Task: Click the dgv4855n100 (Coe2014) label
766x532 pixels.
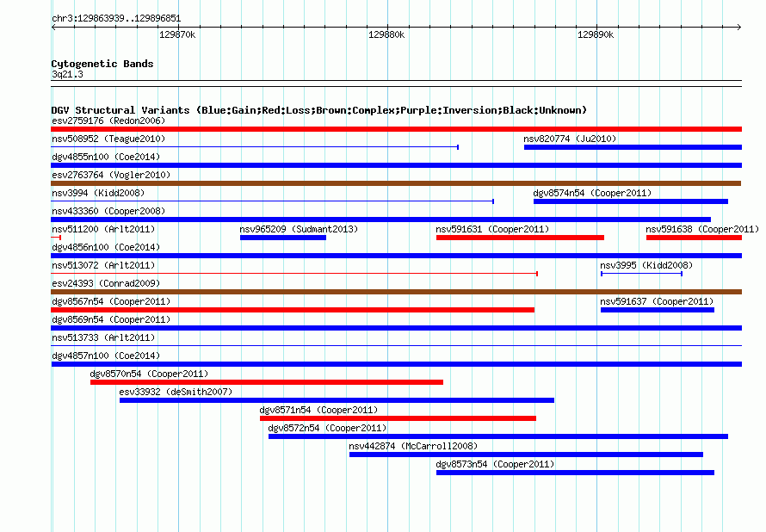Action: coord(106,157)
